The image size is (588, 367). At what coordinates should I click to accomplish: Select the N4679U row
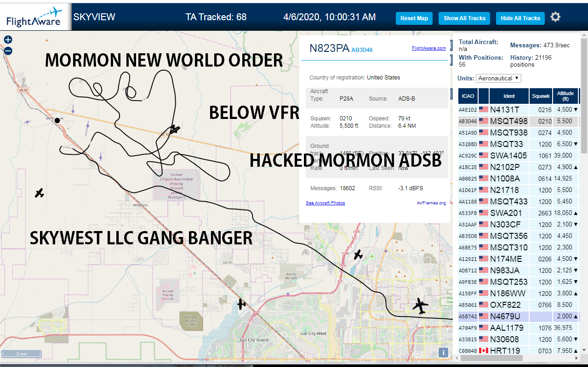519,316
